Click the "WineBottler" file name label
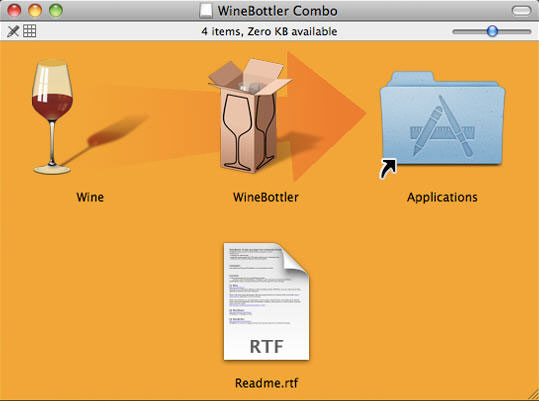The height and width of the screenshot is (401, 539). pos(266,197)
